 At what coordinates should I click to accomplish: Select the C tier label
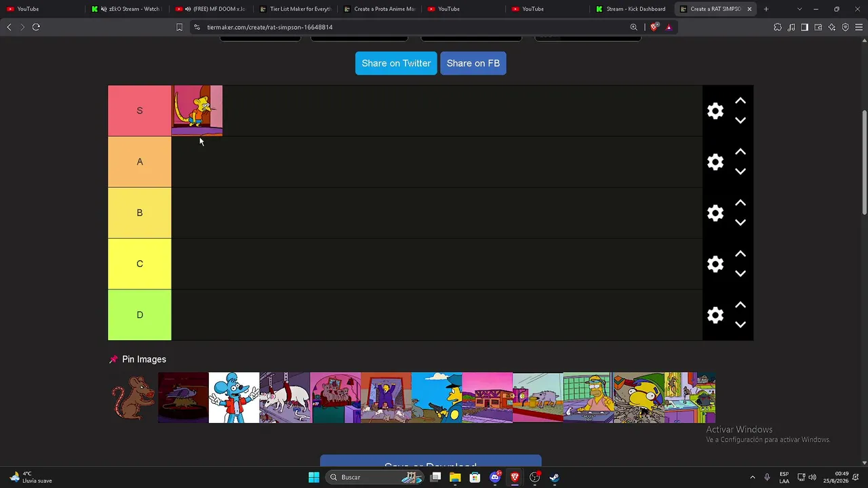140,264
